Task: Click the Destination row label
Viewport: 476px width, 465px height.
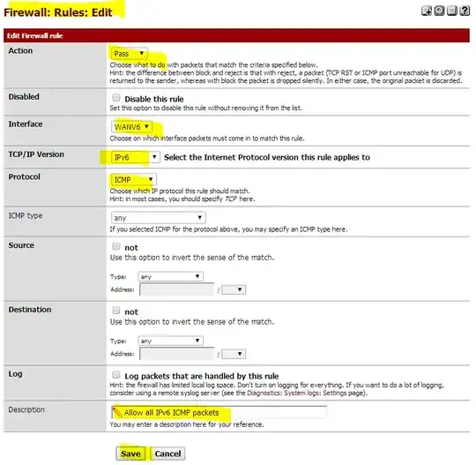Action: (x=30, y=310)
